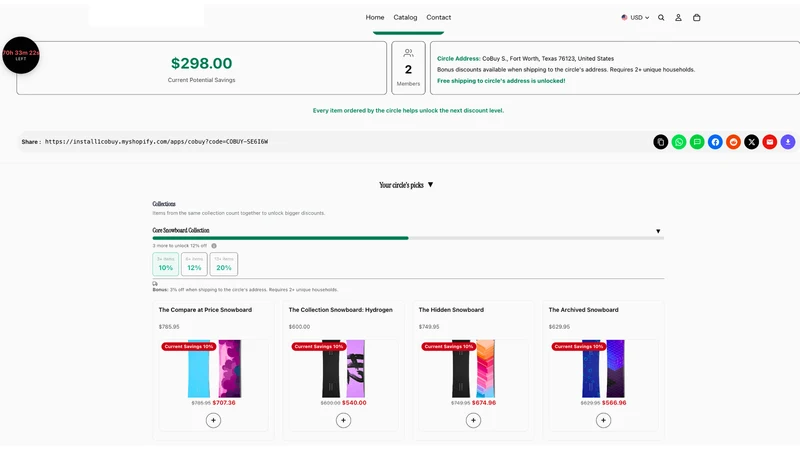Open the Catalog menu item
This screenshot has width=800, height=450.
pyautogui.click(x=405, y=17)
